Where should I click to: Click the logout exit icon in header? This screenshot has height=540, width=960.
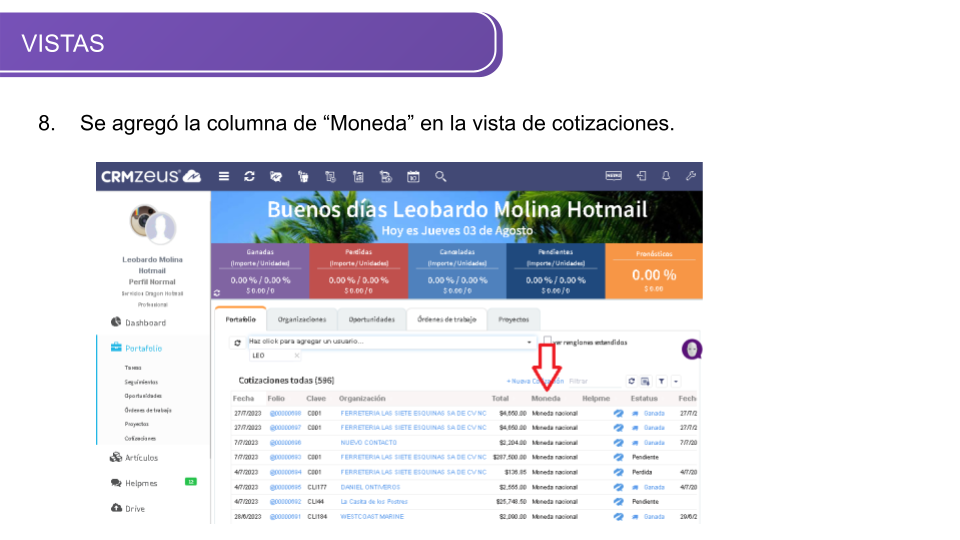pyautogui.click(x=641, y=176)
